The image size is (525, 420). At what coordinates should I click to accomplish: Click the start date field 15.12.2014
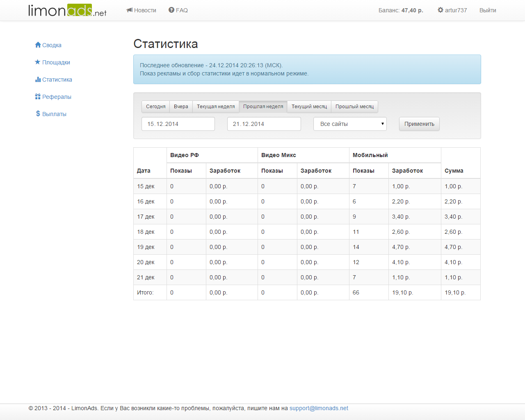(178, 124)
